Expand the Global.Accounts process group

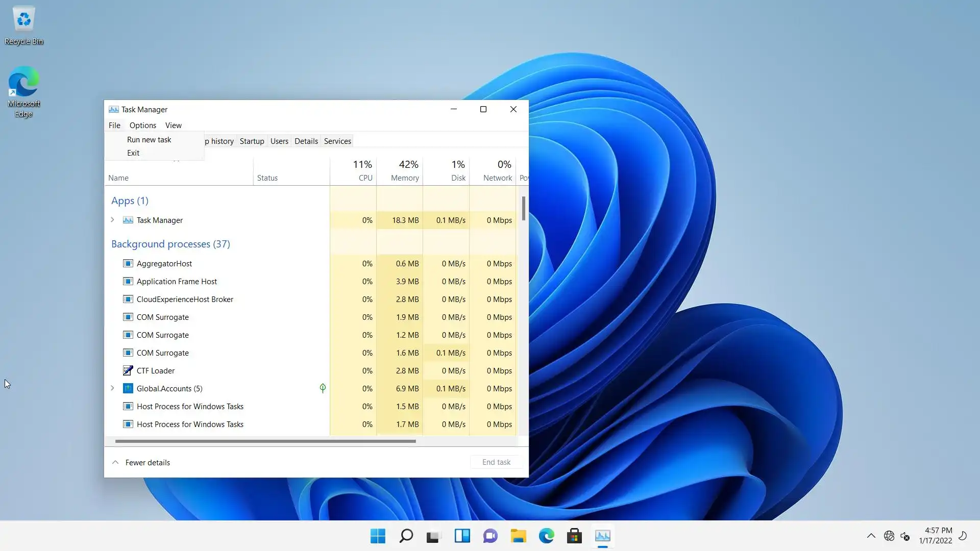[112, 388]
